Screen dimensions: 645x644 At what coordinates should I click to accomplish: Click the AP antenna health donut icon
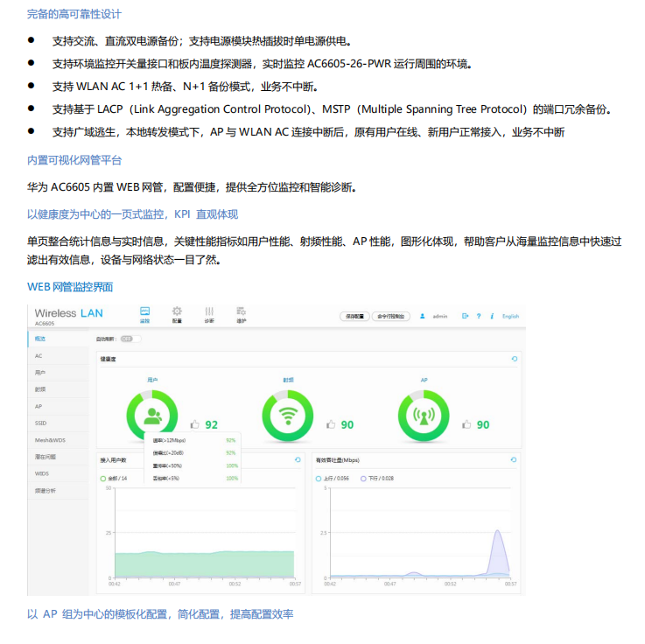[424, 416]
